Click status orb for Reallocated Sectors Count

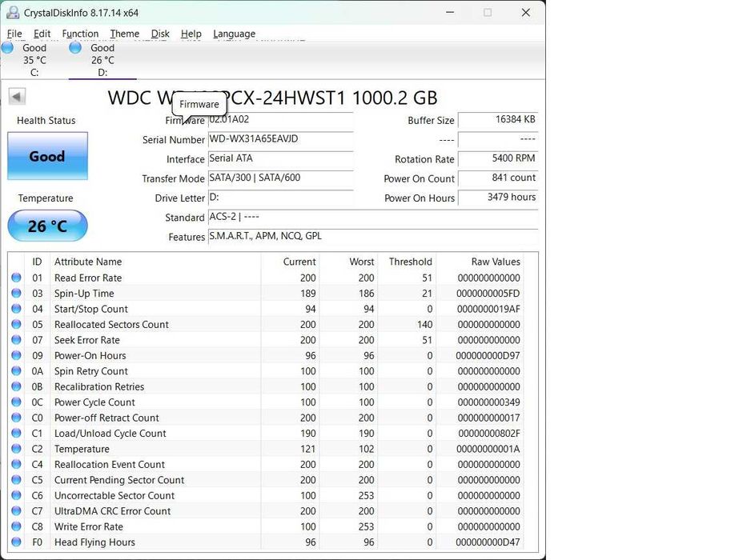pos(16,324)
